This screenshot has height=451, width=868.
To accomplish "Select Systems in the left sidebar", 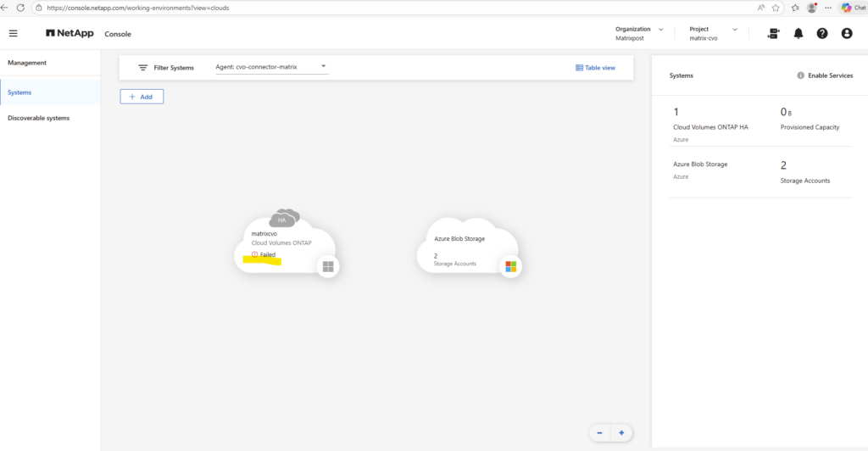I will (20, 92).
